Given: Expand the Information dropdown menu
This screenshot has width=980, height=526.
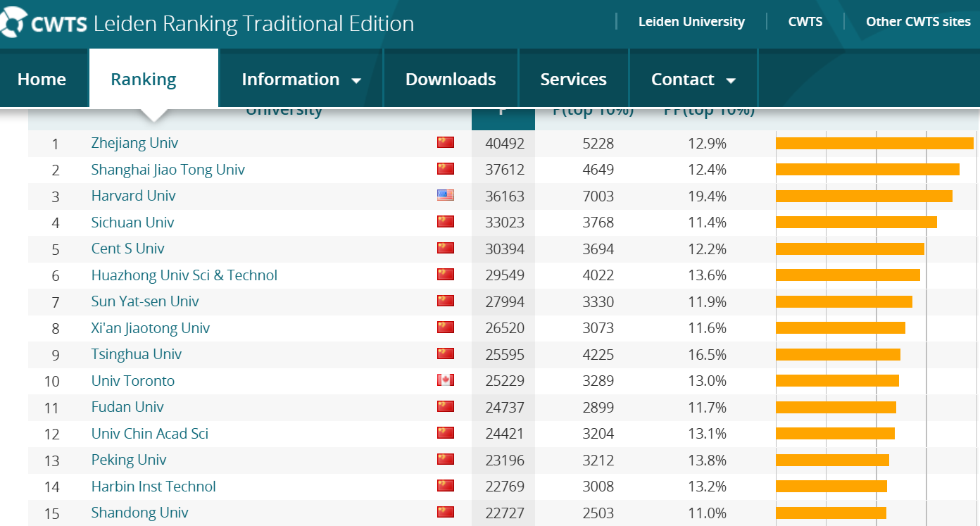Looking at the screenshot, I should [301, 80].
